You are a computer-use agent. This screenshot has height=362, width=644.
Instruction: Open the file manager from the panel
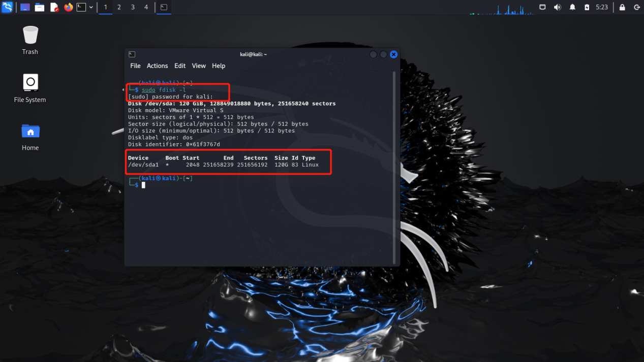40,8
